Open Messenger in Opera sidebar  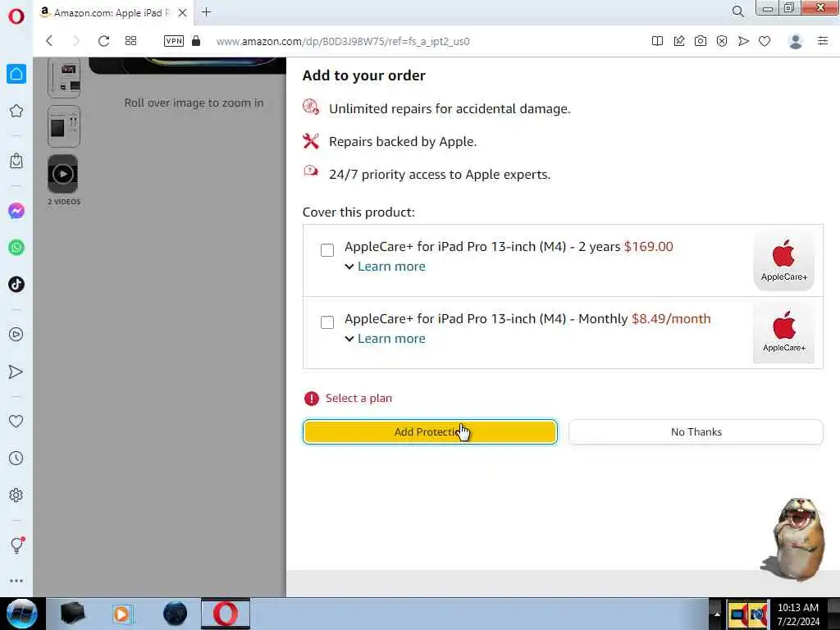pyautogui.click(x=16, y=211)
